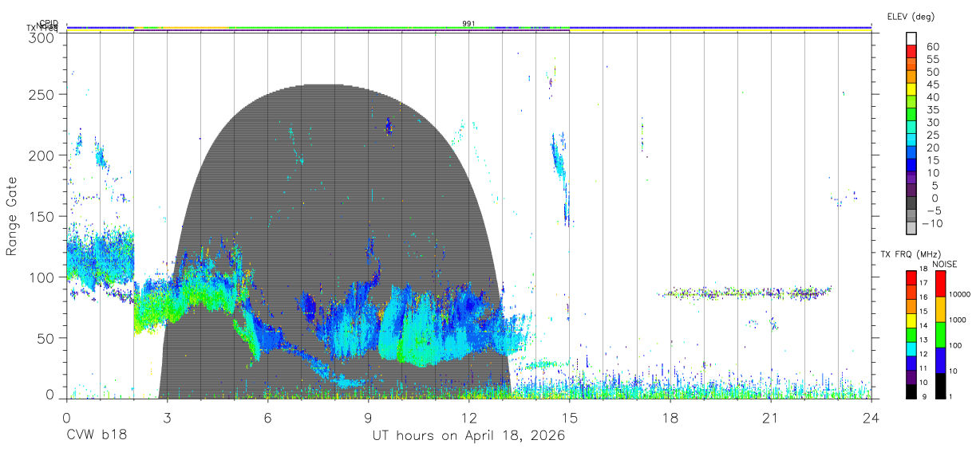Image resolution: width=980 pixels, height=452 pixels.
Task: Click the 'NOISE' legend title
Action: (x=944, y=263)
